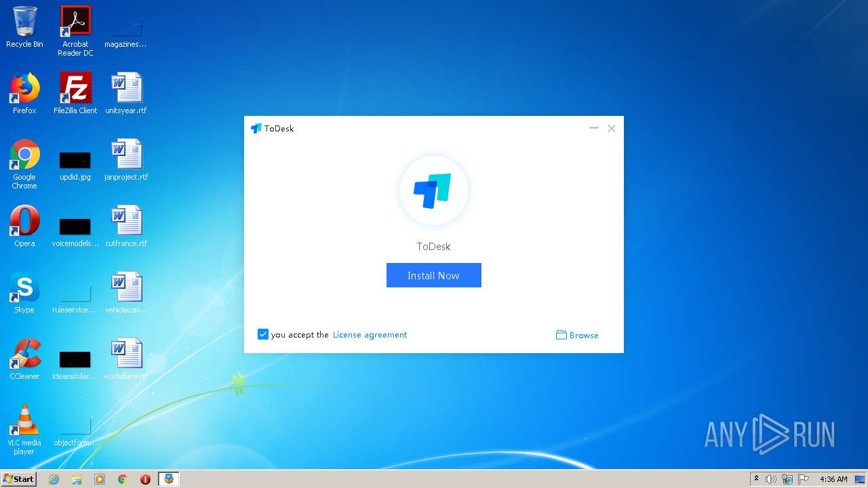Click the Install Now button

(434, 275)
